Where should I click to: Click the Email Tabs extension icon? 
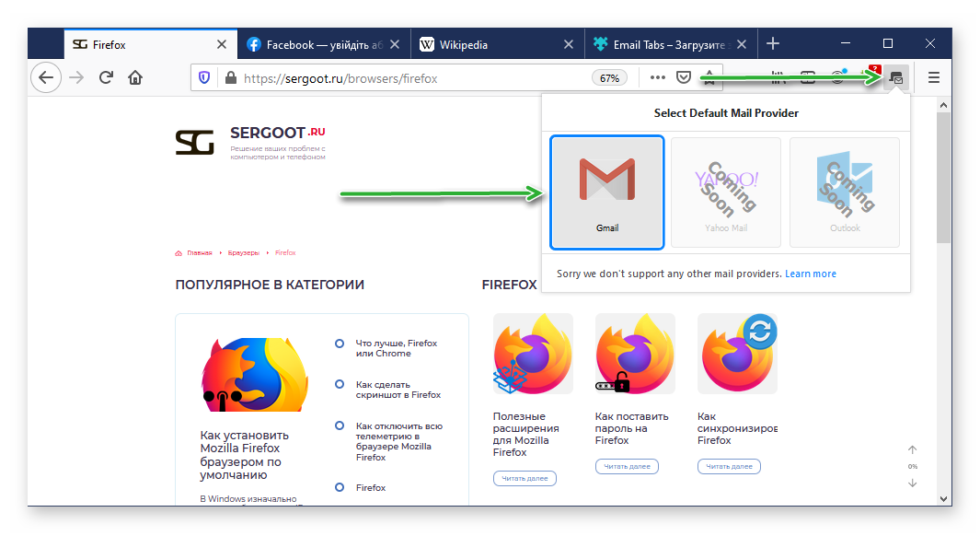(896, 77)
